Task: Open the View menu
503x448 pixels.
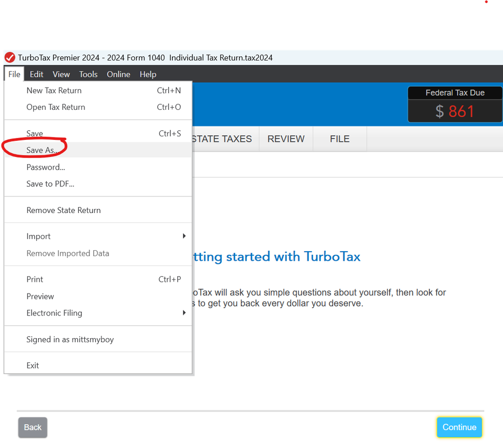Action: click(x=61, y=74)
